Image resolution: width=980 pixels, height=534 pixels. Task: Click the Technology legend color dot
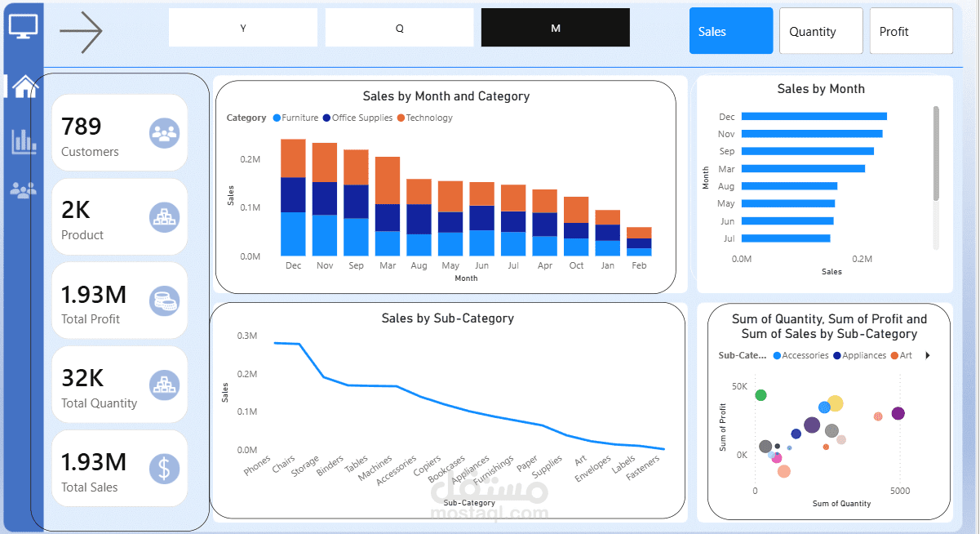click(x=401, y=118)
